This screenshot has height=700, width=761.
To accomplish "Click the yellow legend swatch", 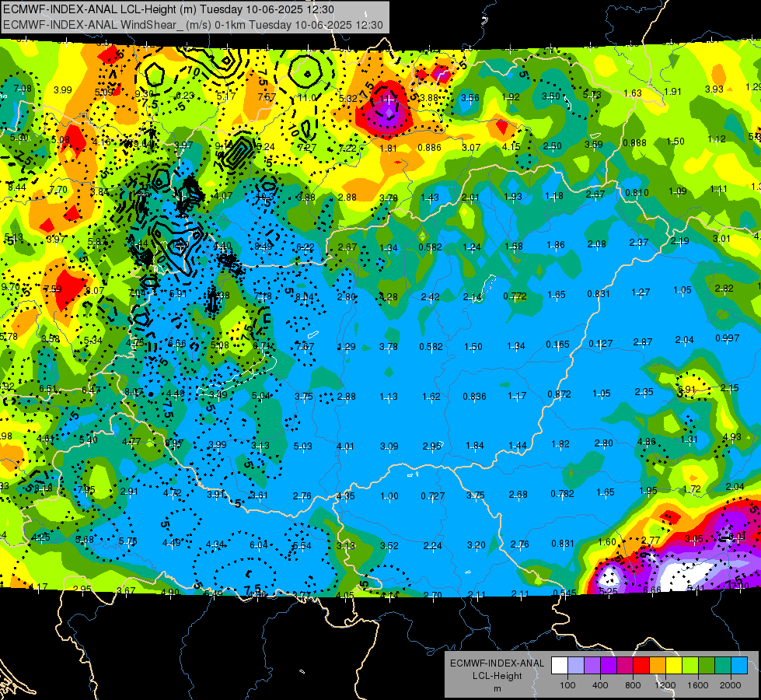I will click(674, 665).
